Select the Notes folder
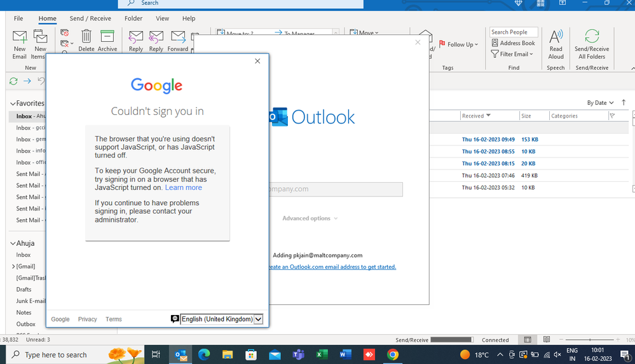 coord(24,313)
